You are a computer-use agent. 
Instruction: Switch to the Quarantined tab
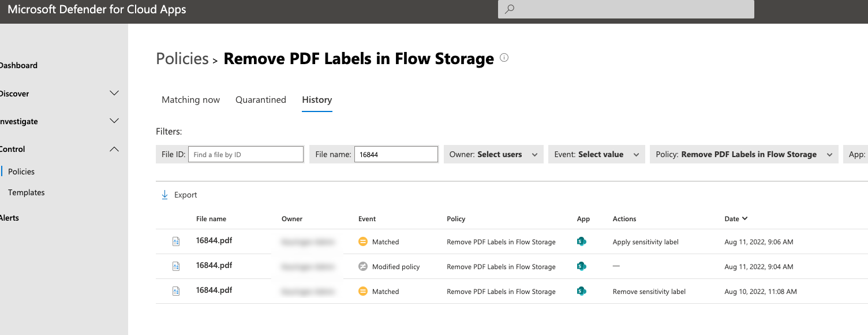261,100
